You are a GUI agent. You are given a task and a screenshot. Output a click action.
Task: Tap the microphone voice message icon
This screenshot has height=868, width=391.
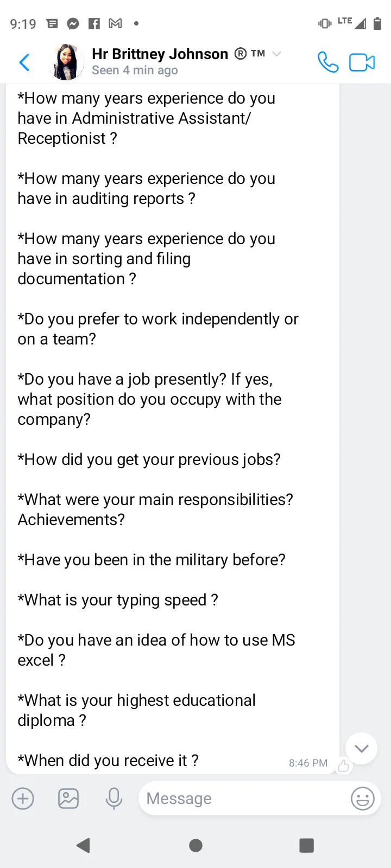coord(114,799)
